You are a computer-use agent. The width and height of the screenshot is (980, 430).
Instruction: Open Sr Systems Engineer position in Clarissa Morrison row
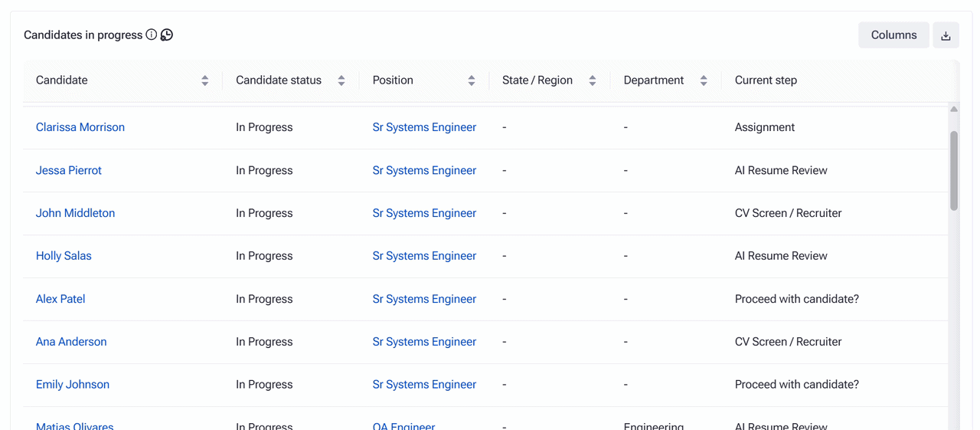tap(424, 127)
